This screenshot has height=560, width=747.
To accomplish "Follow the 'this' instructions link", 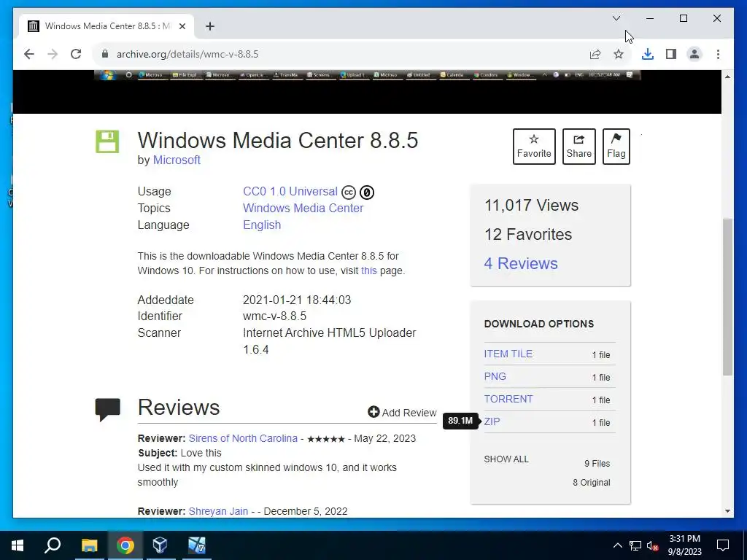I will (368, 271).
